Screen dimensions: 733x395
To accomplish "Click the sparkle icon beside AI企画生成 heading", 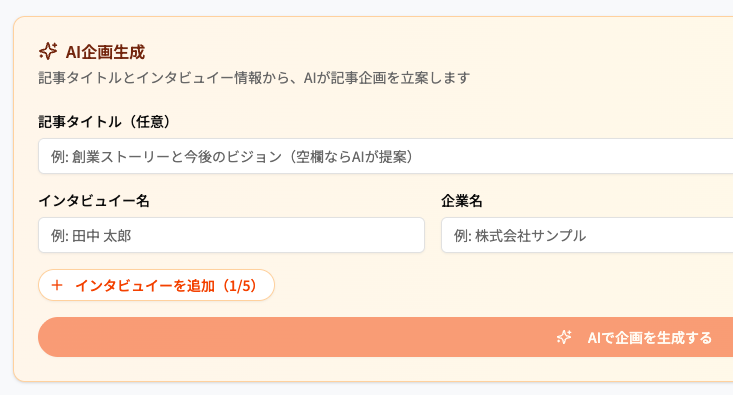I will (48, 51).
